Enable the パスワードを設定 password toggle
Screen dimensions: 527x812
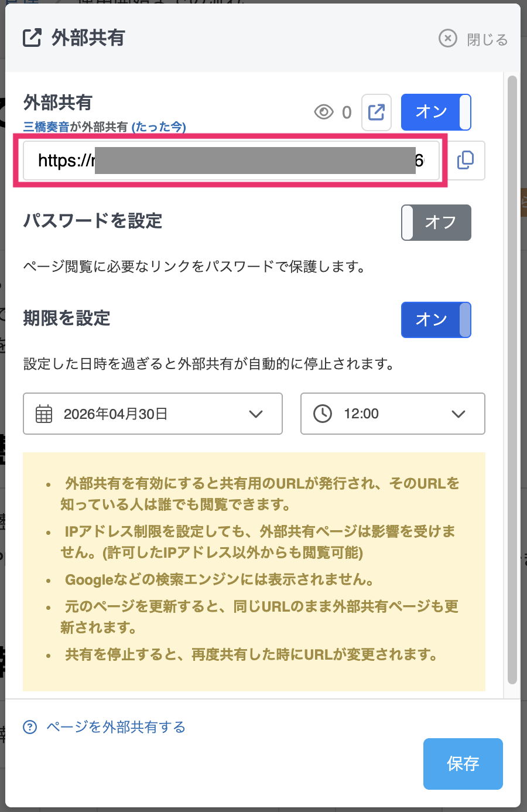436,223
